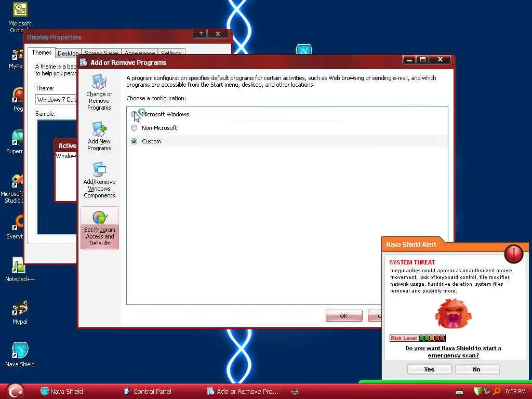532x399 pixels.
Task: Select the Custom configuration radio button
Action: (x=134, y=141)
